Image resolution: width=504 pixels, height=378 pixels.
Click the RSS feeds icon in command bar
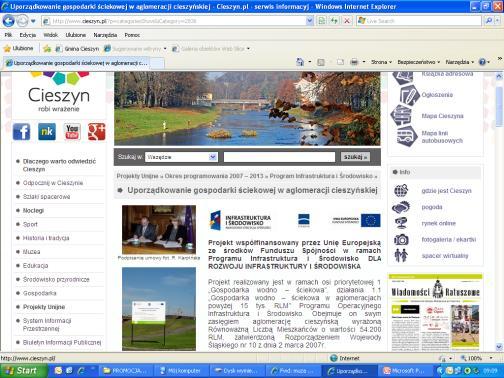point(321,62)
